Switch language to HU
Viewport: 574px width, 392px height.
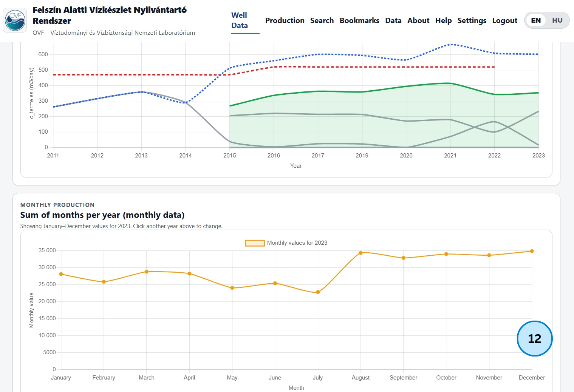(x=557, y=20)
